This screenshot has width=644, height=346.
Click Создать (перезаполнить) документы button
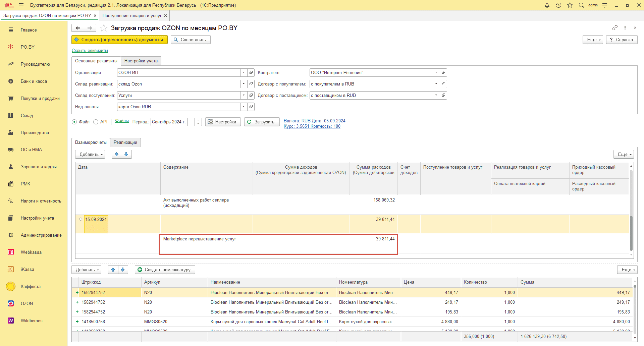tap(119, 40)
